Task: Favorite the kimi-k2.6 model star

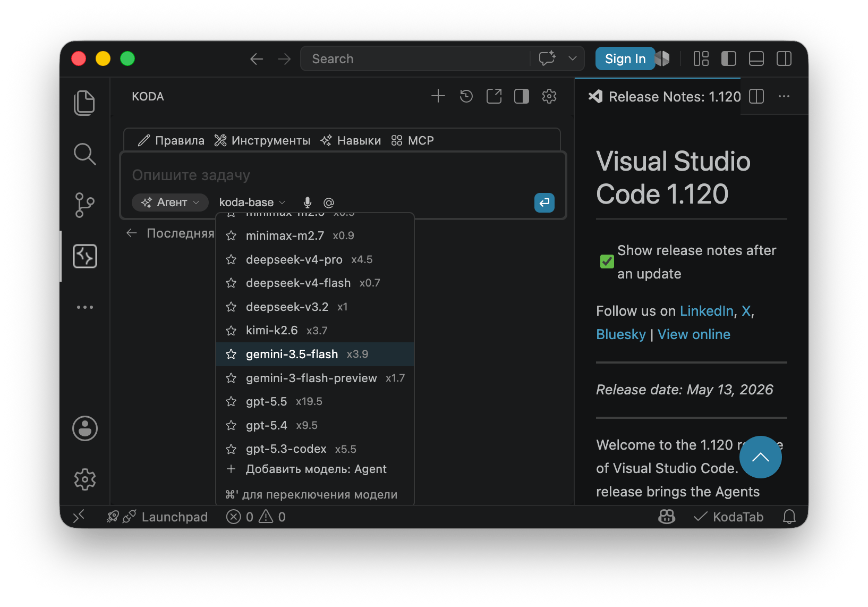Action: (231, 331)
